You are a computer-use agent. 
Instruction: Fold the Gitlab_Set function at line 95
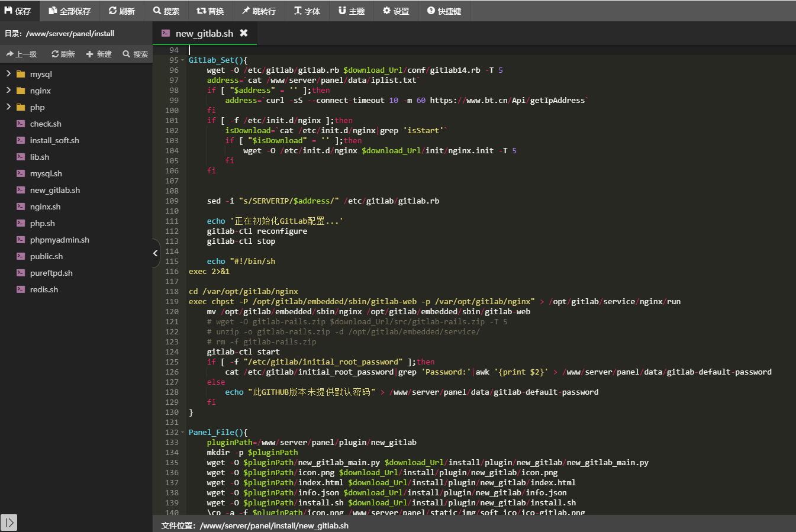[x=183, y=60]
